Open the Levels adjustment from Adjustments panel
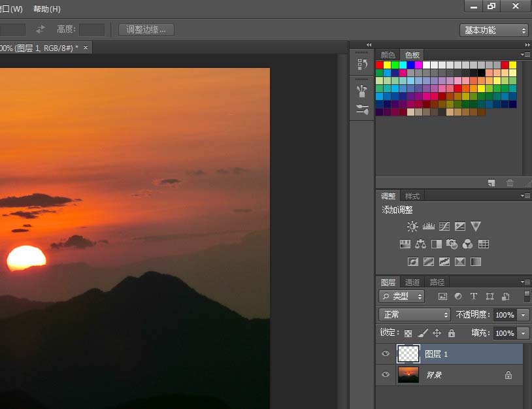This screenshot has width=532, height=409. pos(428,226)
